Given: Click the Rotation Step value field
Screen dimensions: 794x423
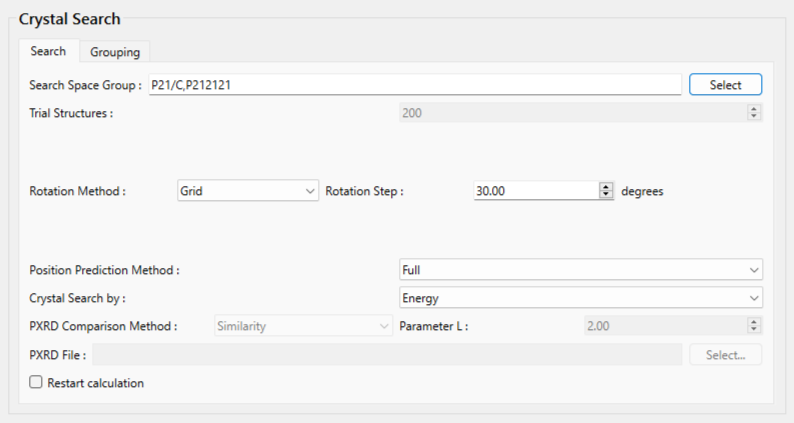Looking at the screenshot, I should [x=535, y=191].
